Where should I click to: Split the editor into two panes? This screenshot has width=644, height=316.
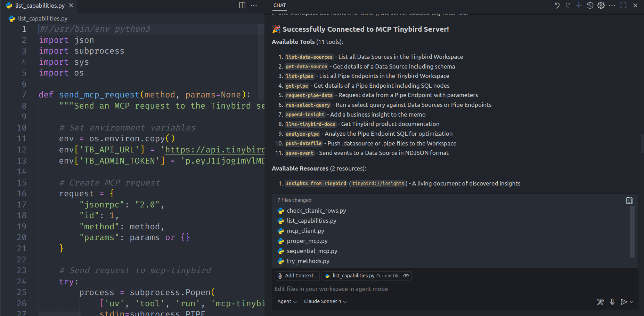pyautogui.click(x=242, y=6)
